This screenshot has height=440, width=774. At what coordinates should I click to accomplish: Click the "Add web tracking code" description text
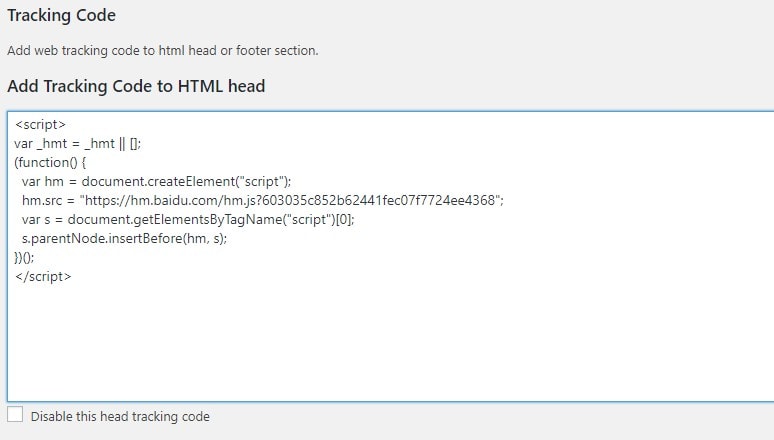(x=162, y=50)
